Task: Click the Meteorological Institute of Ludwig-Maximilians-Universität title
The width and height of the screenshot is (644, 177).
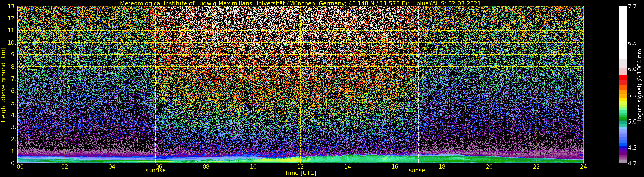Action: (x=265, y=3)
